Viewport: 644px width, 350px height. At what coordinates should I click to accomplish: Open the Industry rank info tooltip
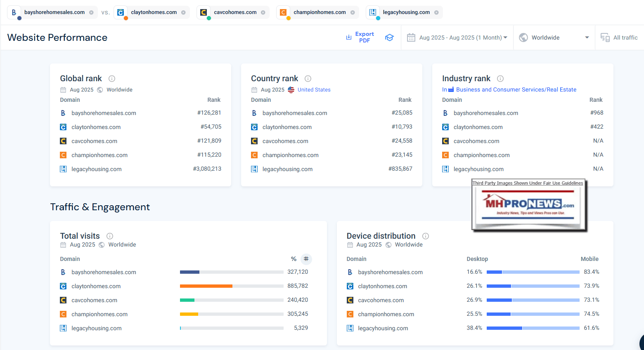tap(500, 79)
